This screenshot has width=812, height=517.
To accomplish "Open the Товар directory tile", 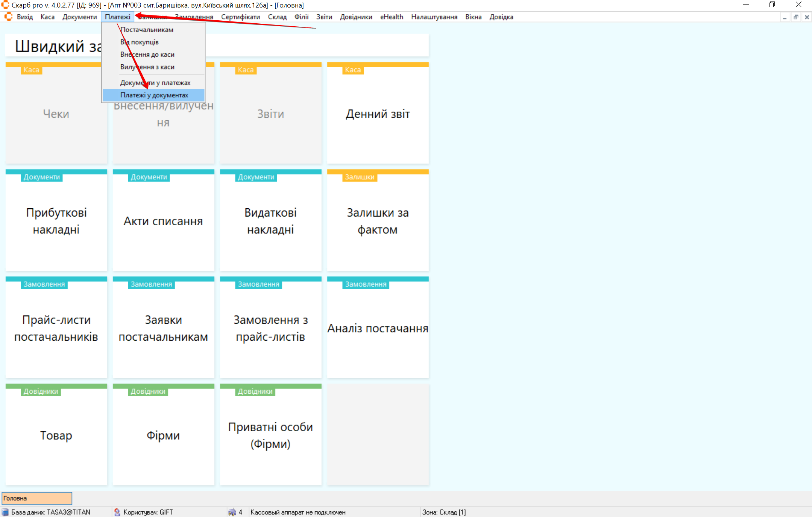I will [56, 435].
